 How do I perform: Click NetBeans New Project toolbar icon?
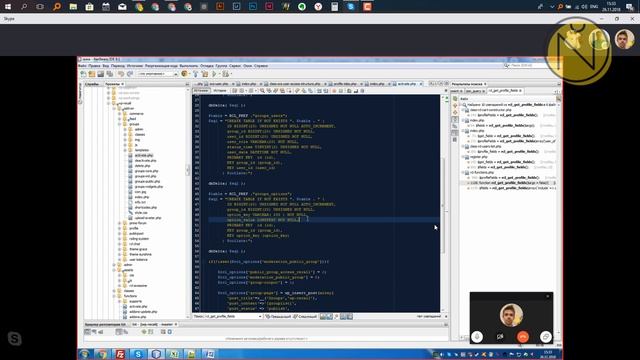click(92, 74)
